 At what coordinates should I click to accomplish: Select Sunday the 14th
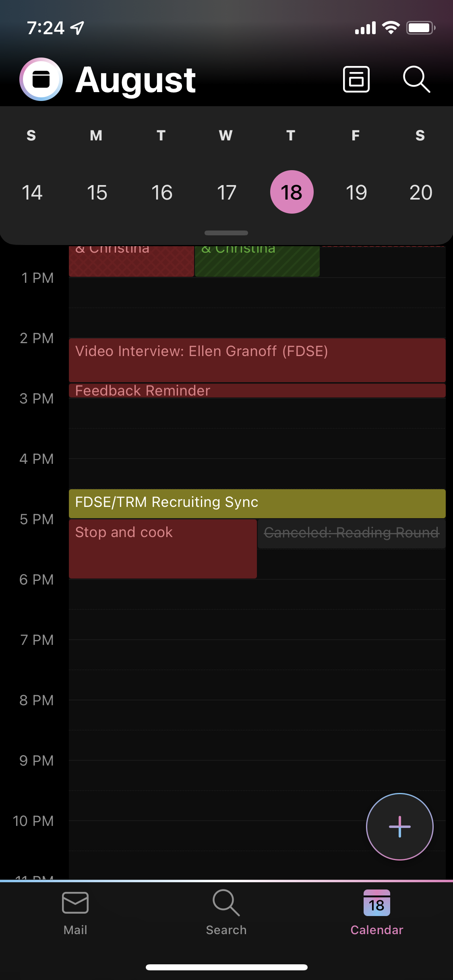(x=32, y=192)
